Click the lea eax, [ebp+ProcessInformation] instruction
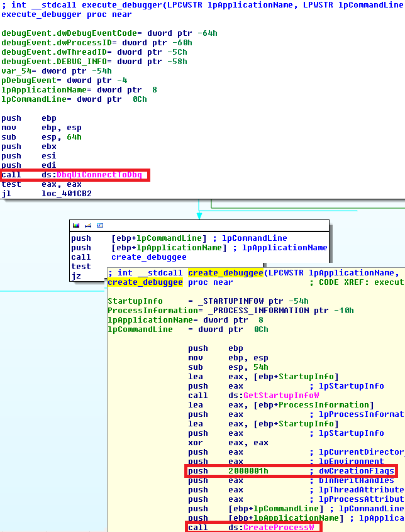Viewport: 405px width, 532px height. (281, 405)
